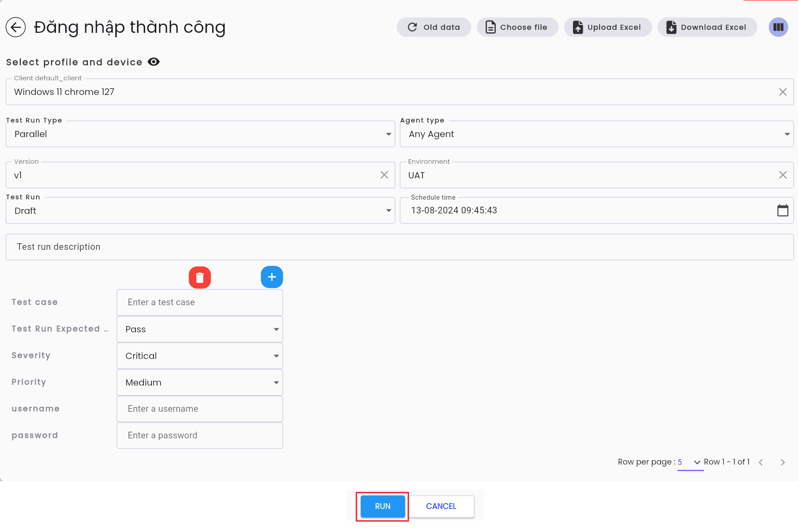Click the password input field

tap(200, 436)
